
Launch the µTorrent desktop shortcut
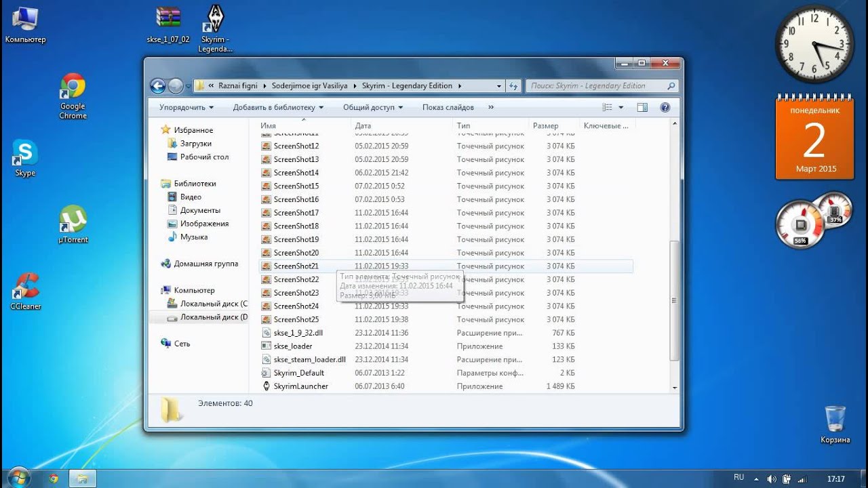coord(73,224)
